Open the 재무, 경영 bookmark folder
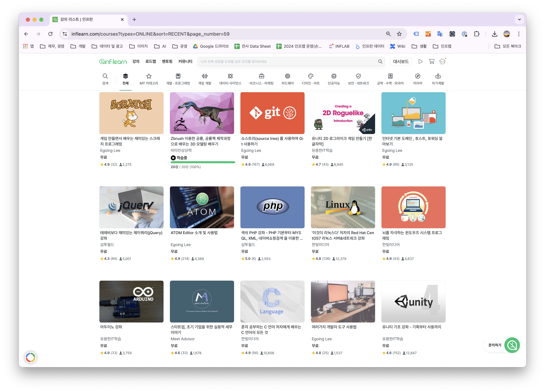The width and height of the screenshot is (545, 392). 52,46
